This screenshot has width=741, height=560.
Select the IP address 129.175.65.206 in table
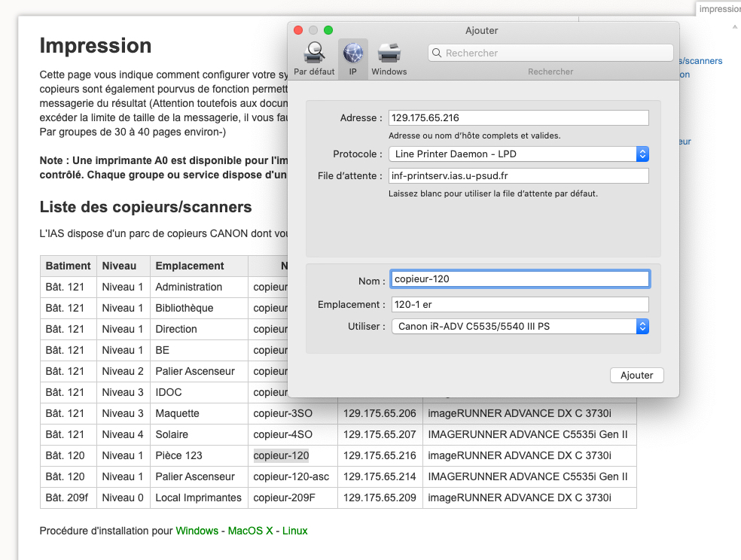(380, 414)
